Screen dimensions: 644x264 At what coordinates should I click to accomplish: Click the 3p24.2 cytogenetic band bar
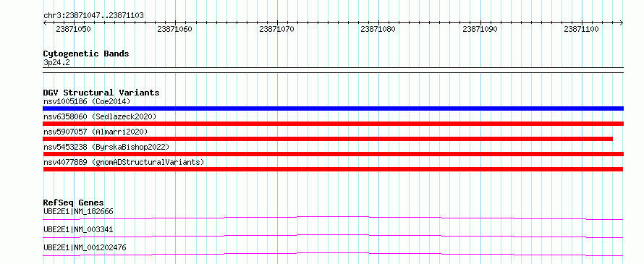pyautogui.click(x=333, y=70)
